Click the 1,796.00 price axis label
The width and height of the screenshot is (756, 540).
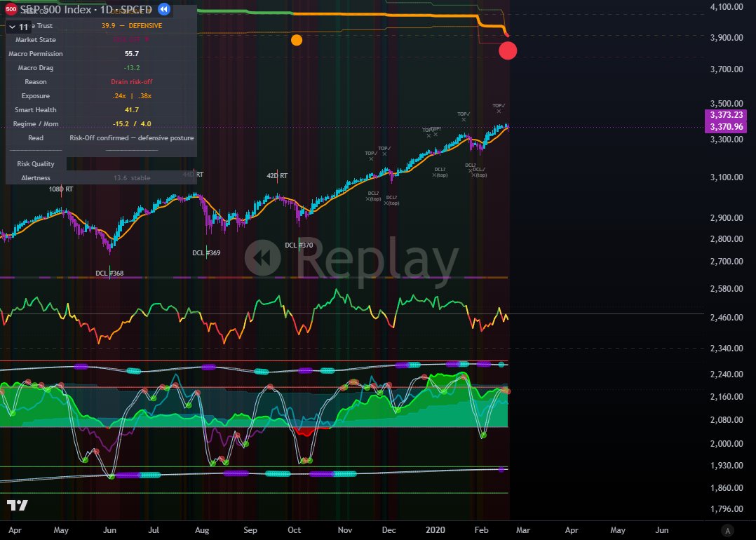[x=727, y=508]
